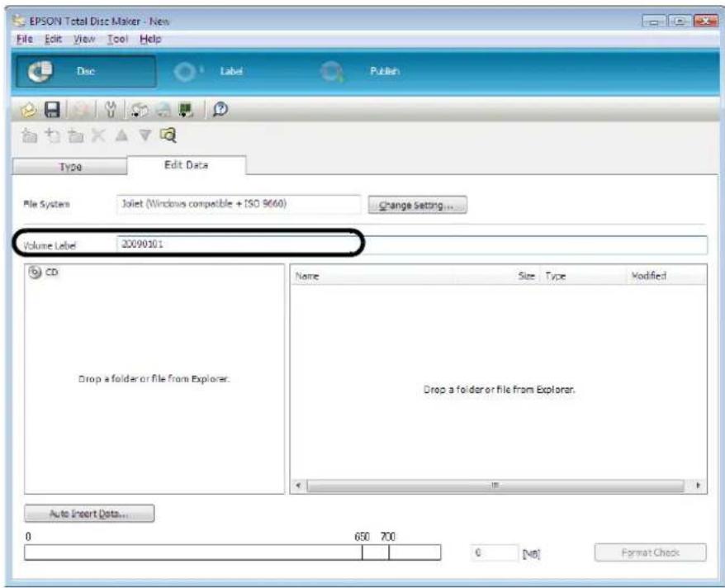Open a project with the yellow folder icon
Image resolution: width=725 pixels, height=588 pixels.
coord(29,110)
